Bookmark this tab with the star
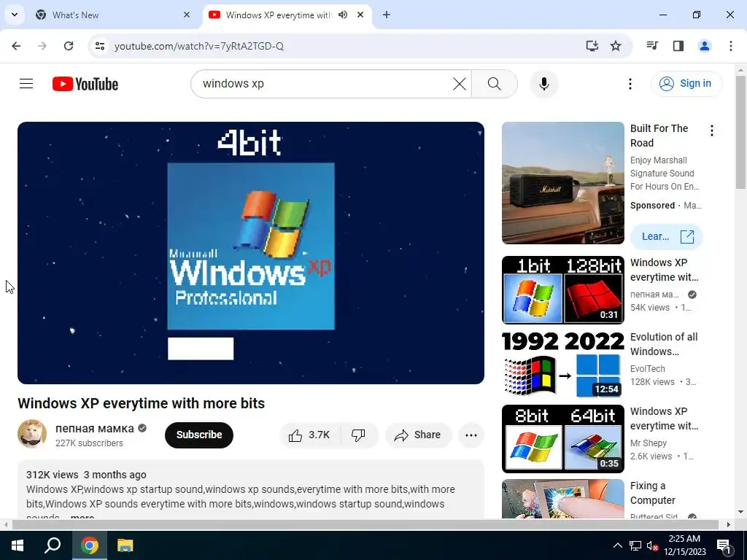This screenshot has width=747, height=560. point(616,46)
